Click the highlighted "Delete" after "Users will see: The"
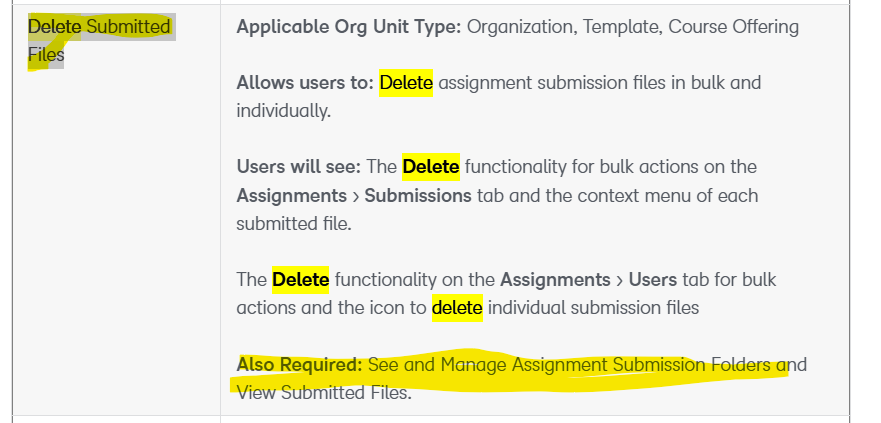Screen dimensions: 881x423 click(x=430, y=167)
